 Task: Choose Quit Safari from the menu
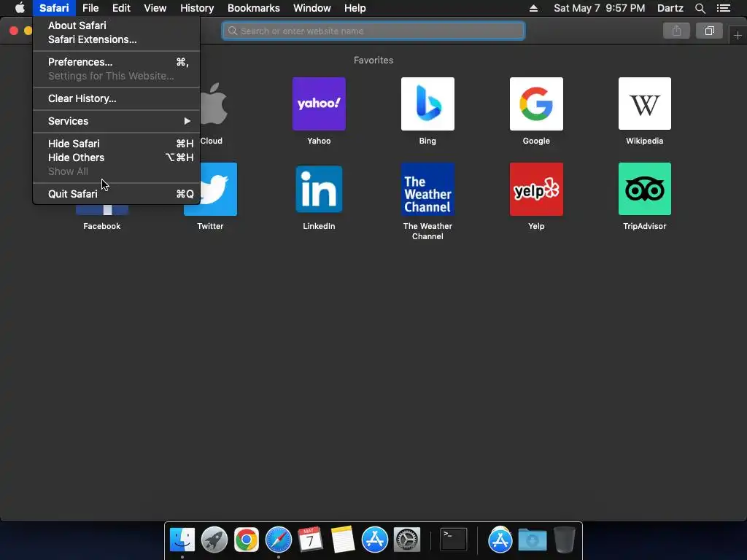pos(116,194)
